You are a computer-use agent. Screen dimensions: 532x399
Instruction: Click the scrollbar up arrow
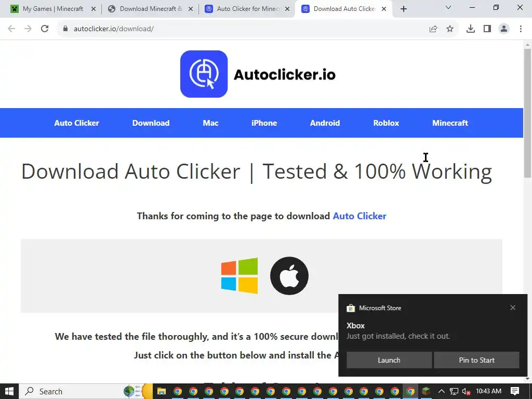[527, 45]
